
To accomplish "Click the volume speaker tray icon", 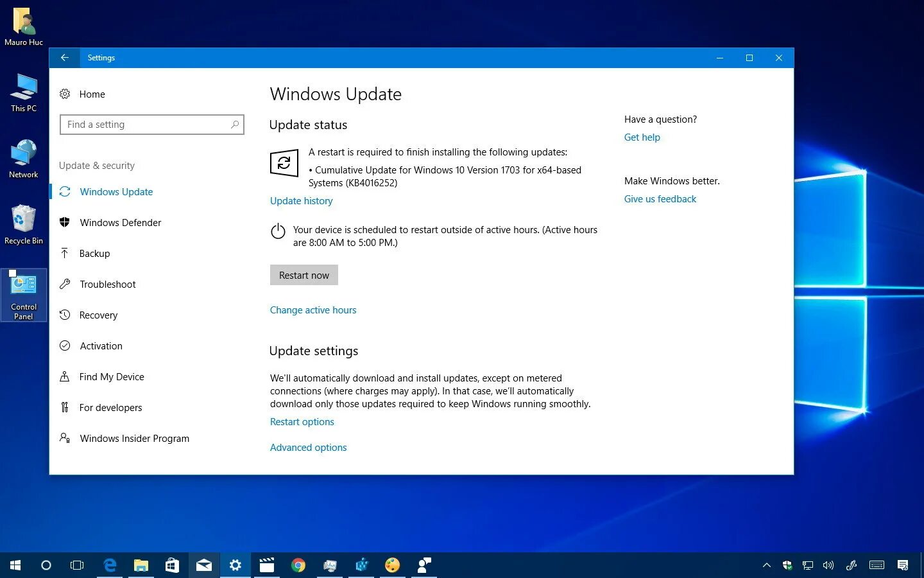I will [828, 565].
